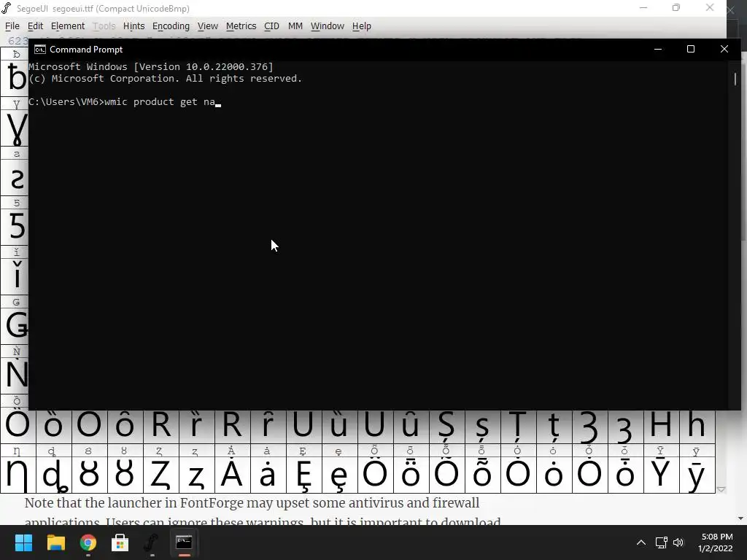
Task: Click the Command Prompt title bar icon
Action: click(40, 50)
